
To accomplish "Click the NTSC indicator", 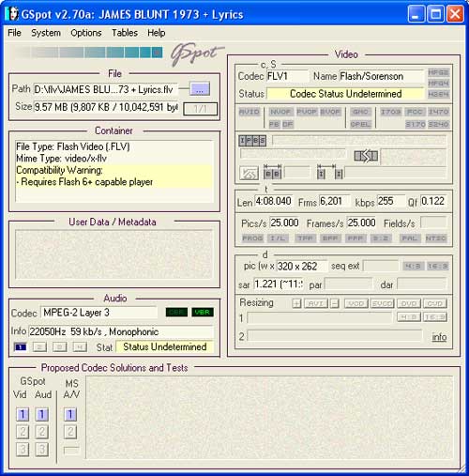I will 436,238.
